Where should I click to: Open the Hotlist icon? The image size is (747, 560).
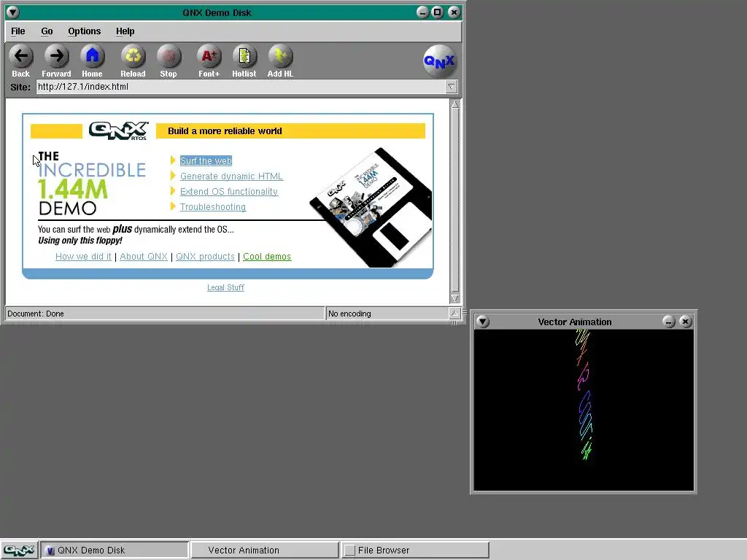[244, 57]
